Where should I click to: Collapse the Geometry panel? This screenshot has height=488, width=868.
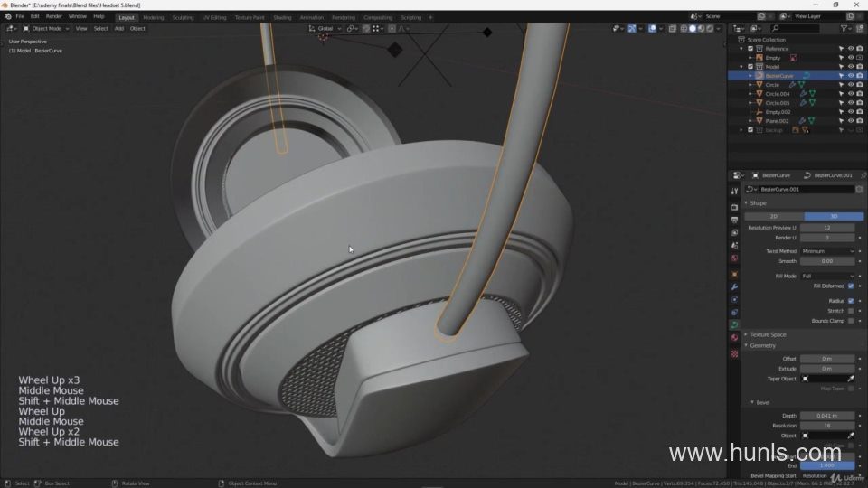pos(761,346)
